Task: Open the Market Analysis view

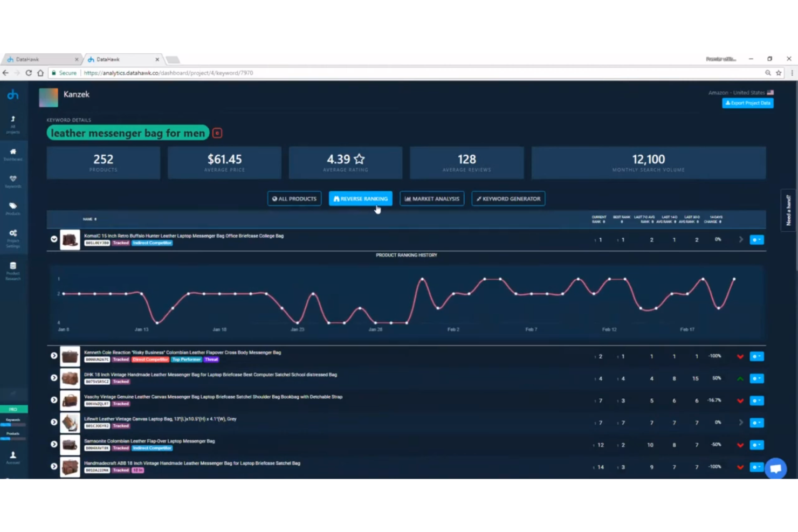Action: pos(432,199)
